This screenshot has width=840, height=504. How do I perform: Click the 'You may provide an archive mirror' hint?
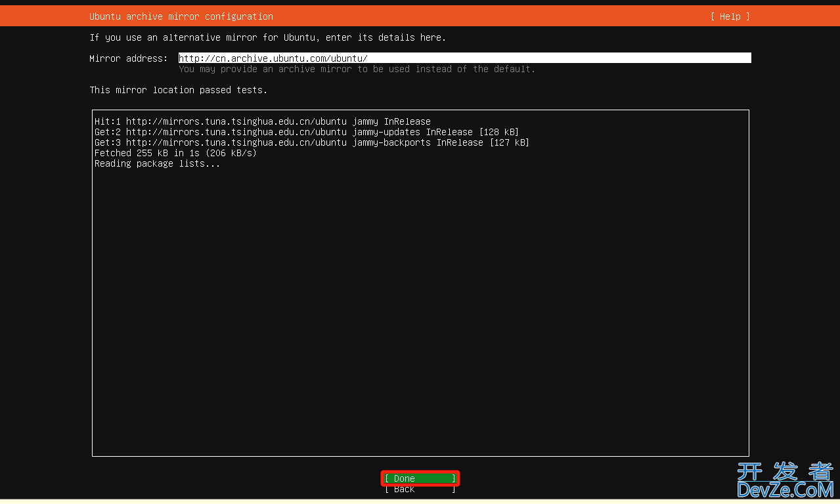(357, 69)
